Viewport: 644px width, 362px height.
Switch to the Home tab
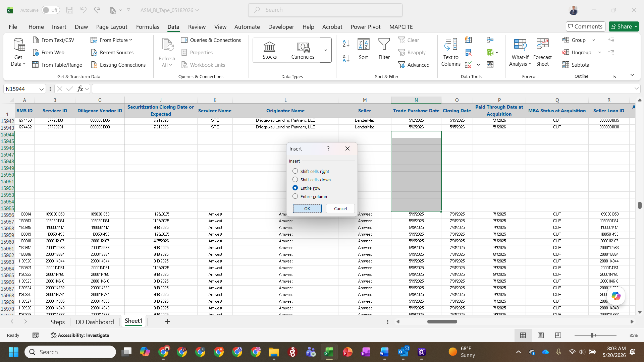point(36,26)
